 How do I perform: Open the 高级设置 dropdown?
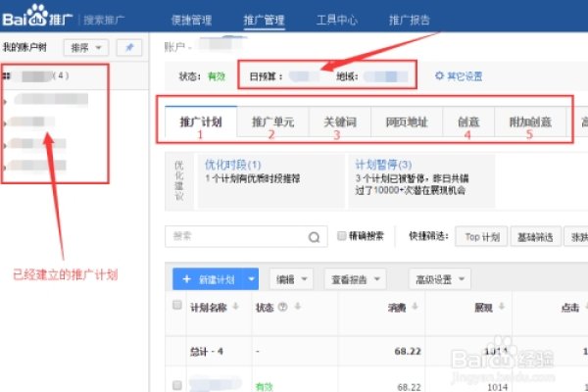pos(440,279)
